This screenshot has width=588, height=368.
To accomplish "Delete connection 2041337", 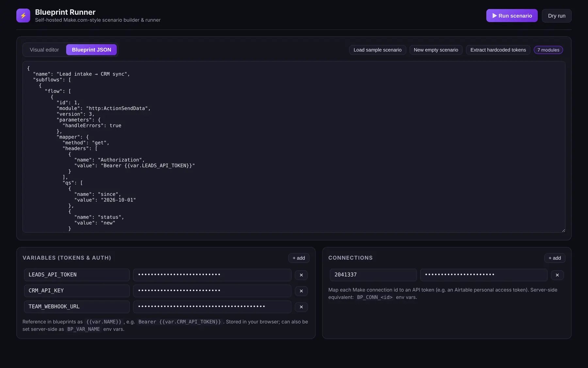I will pyautogui.click(x=557, y=275).
